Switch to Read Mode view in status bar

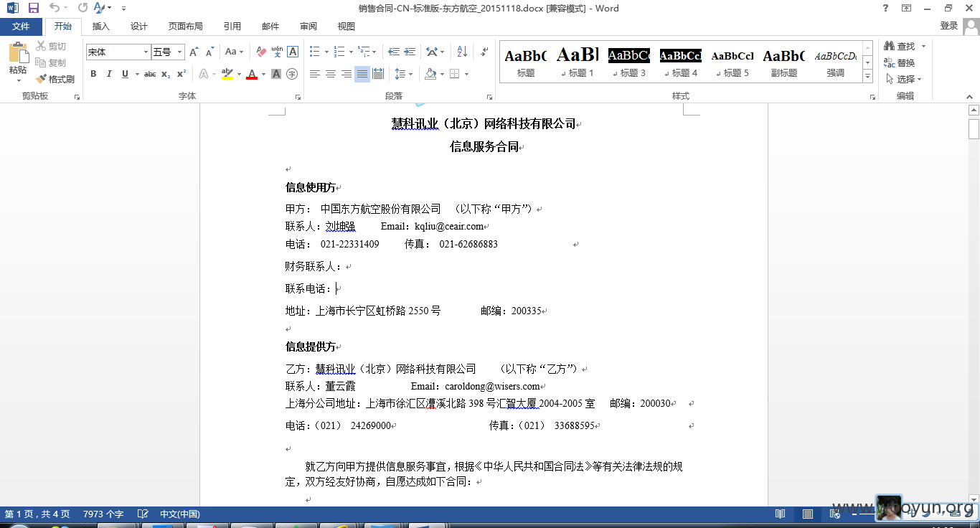[x=780, y=514]
